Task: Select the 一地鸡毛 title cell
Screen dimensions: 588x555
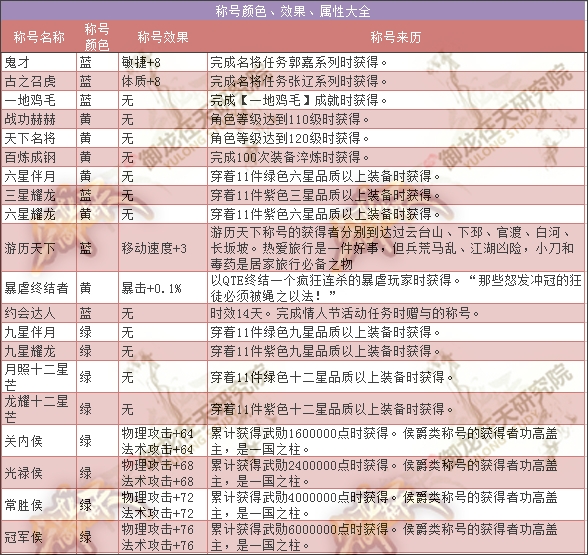Action: coord(39,100)
